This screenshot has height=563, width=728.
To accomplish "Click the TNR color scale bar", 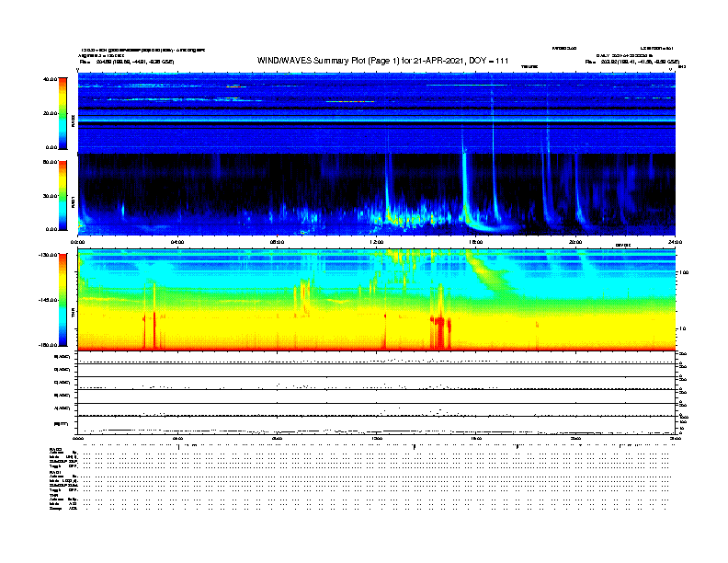I will pyautogui.click(x=63, y=300).
